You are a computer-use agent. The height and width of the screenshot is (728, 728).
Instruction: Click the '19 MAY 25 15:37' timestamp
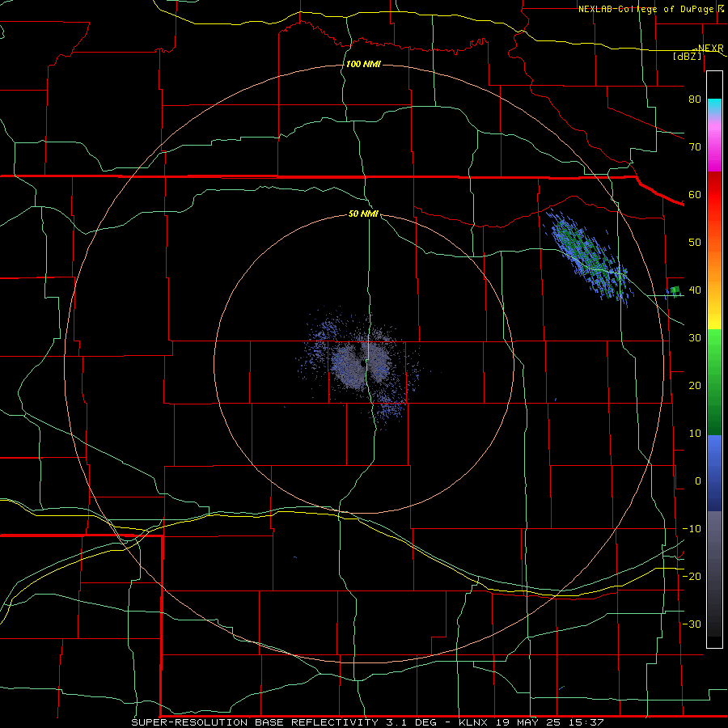[x=550, y=722]
